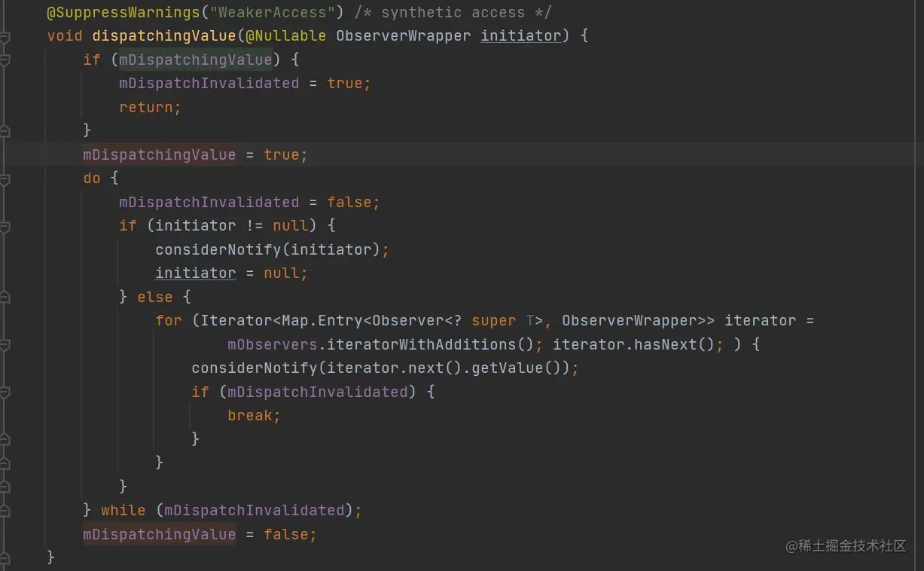This screenshot has width=924, height=571.
Task: Collapse the do block fold marker
Action: [x=5, y=179]
